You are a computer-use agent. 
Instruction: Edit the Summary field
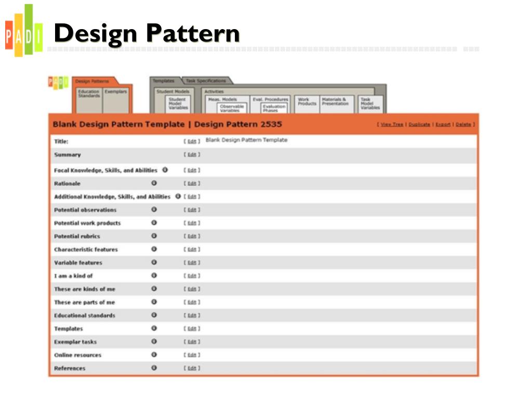pos(192,155)
